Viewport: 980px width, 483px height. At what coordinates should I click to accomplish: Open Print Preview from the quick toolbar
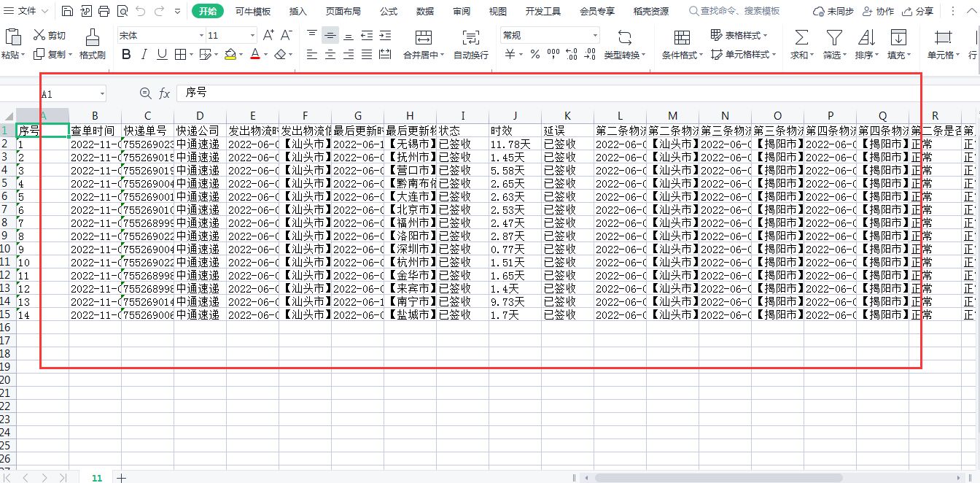pos(122,11)
